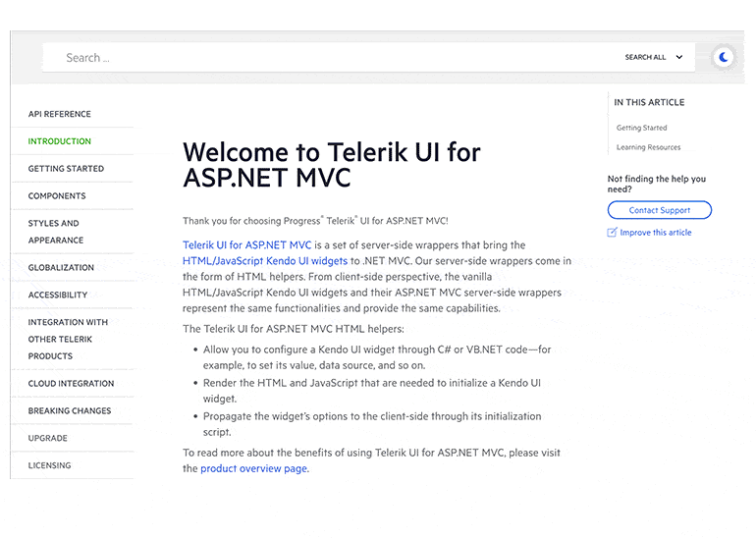This screenshot has width=756, height=538.
Task: Open Licensing sidebar item
Action: (x=49, y=465)
